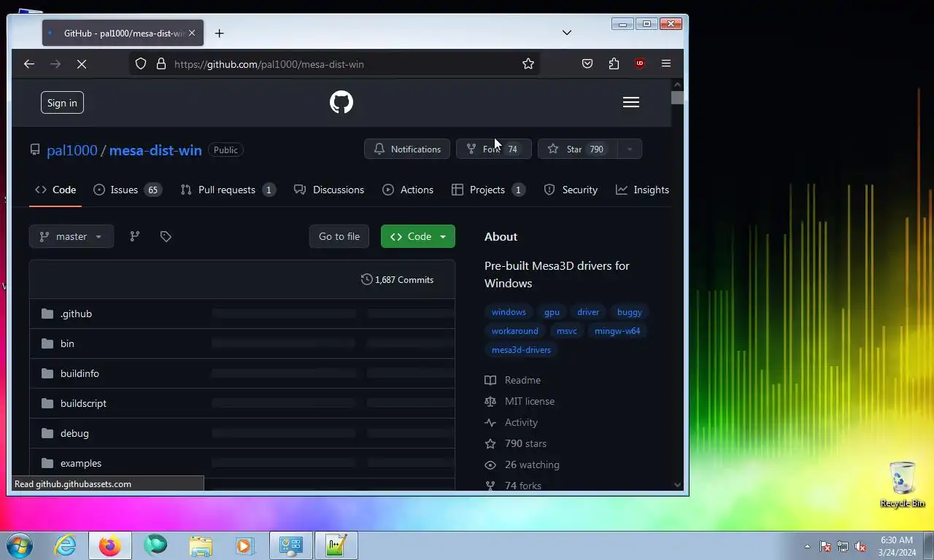Open the Firefox application menu
This screenshot has width=934, height=560.
point(666,64)
